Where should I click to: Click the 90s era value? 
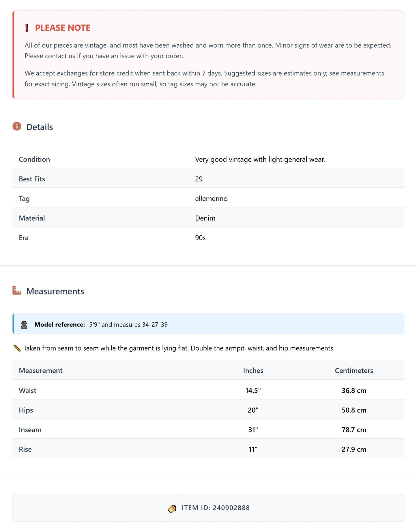point(200,238)
